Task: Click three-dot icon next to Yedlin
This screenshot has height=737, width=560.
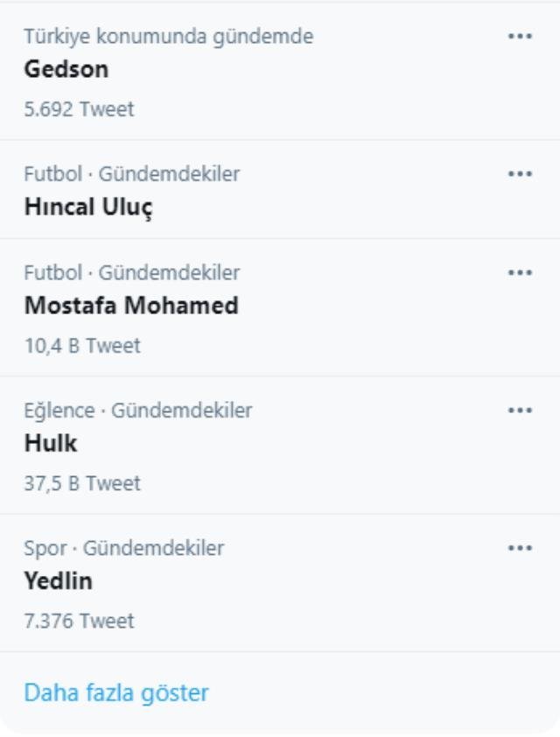Action: [520, 549]
